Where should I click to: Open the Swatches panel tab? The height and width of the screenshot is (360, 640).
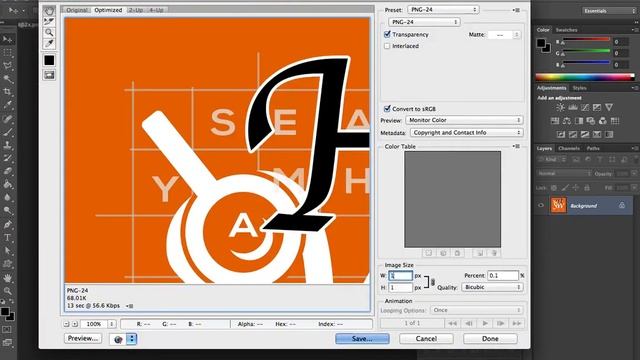[567, 30]
